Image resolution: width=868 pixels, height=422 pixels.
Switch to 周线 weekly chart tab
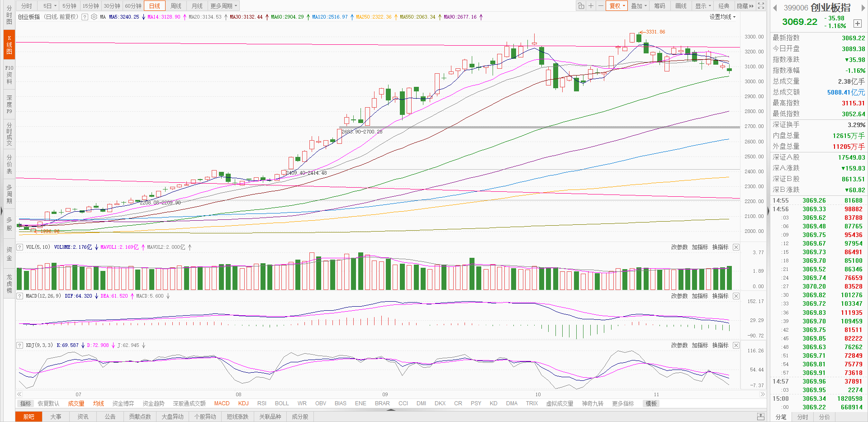point(176,6)
